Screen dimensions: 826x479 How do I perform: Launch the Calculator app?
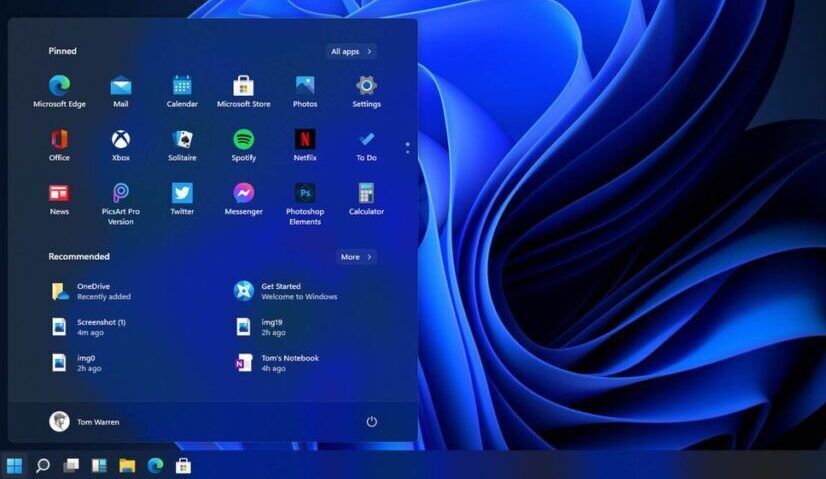click(x=366, y=199)
